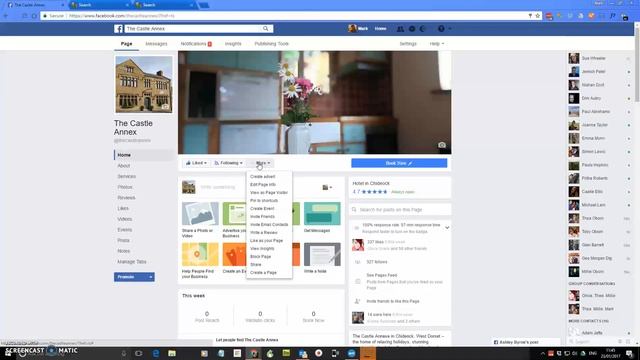
Task: Open chat with Michael Lam
Action: (599, 205)
